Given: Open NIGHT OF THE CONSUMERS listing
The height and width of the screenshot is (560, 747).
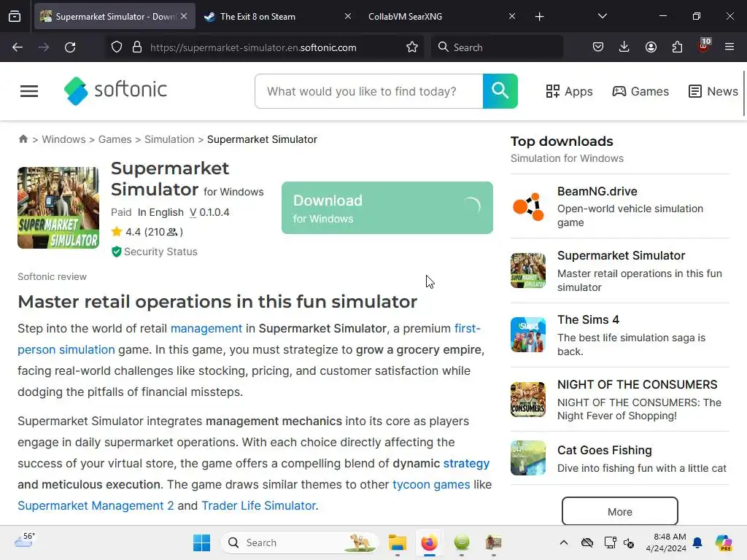Looking at the screenshot, I should pyautogui.click(x=620, y=400).
